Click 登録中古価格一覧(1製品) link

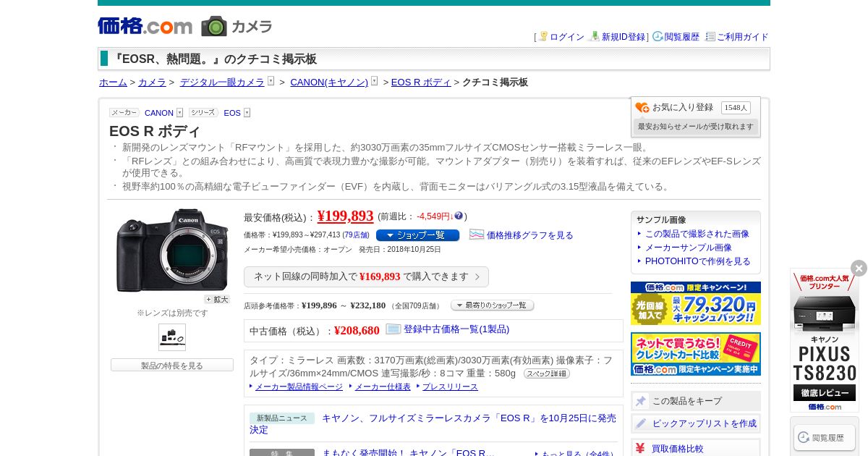[x=456, y=329]
